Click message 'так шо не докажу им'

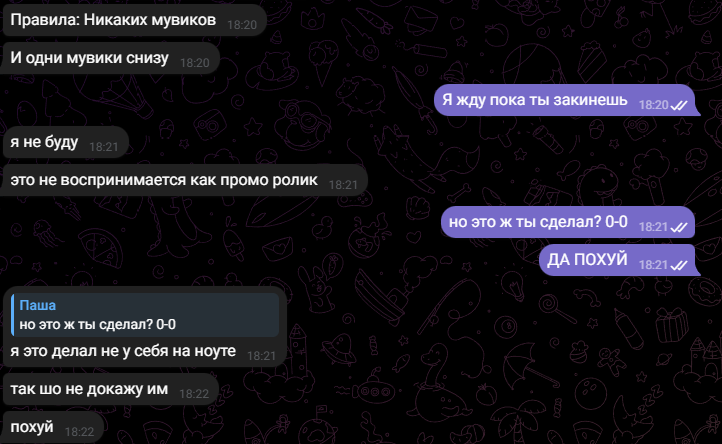pos(110,389)
